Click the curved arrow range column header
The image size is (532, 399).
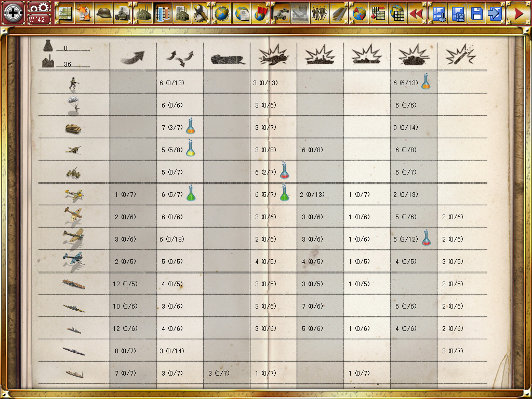[x=132, y=57]
